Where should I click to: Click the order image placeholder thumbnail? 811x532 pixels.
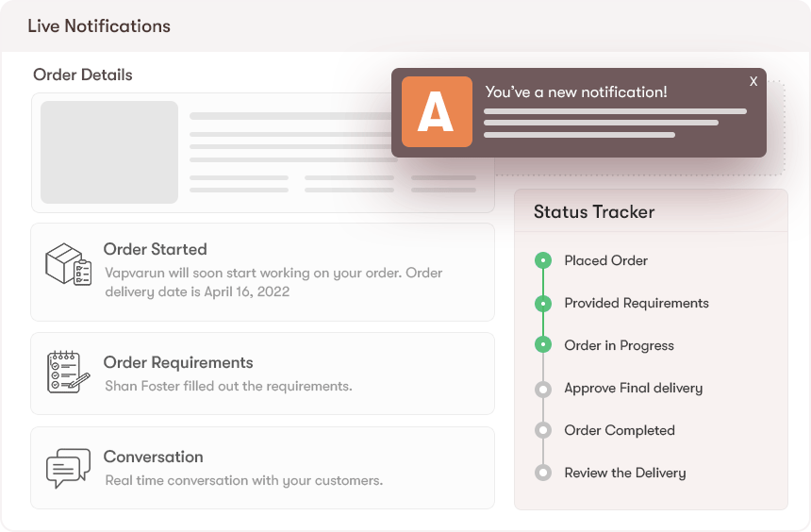(x=109, y=152)
